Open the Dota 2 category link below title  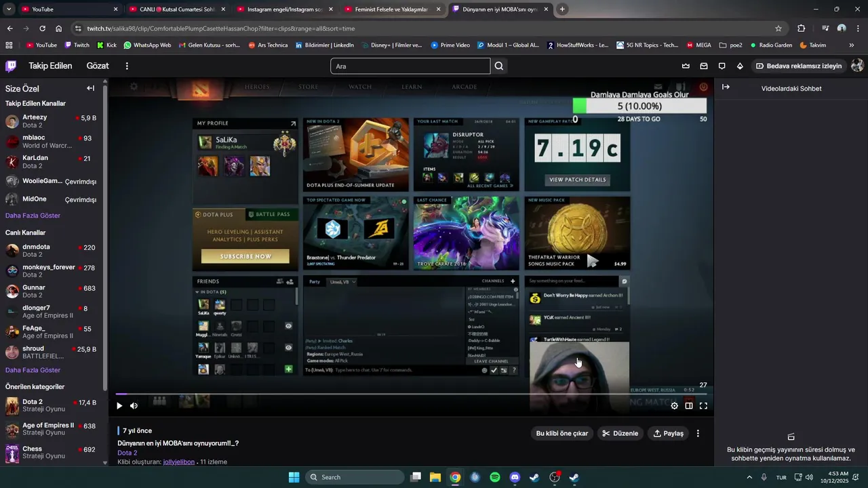click(x=127, y=453)
